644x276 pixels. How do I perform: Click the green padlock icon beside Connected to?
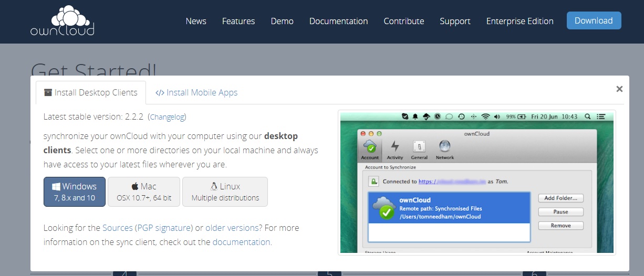click(x=373, y=182)
